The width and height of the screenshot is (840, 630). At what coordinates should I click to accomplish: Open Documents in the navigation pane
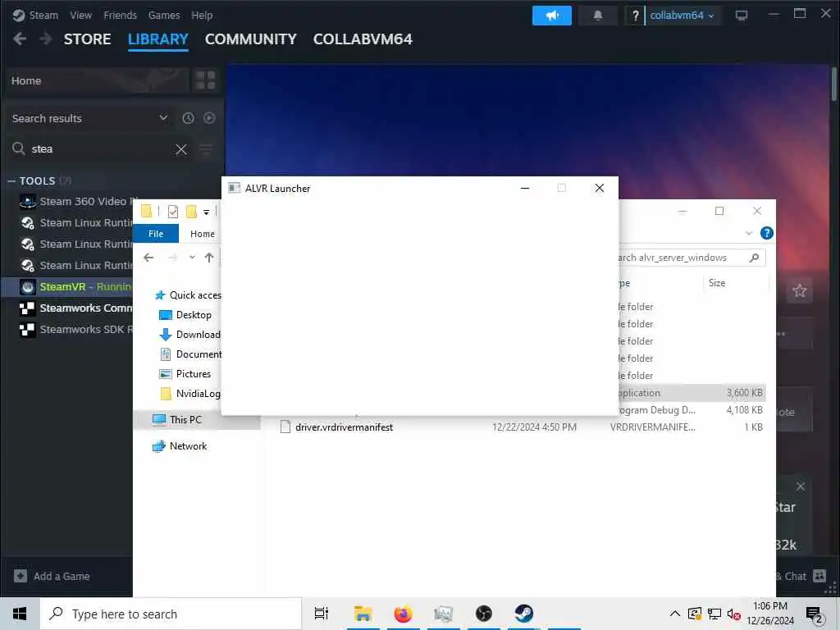190,354
